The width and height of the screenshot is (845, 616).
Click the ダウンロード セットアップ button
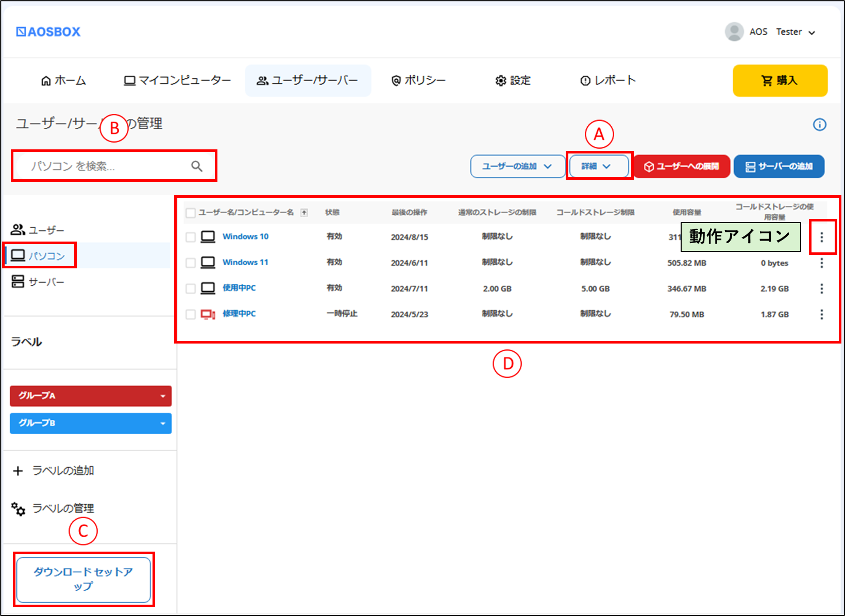83,579
